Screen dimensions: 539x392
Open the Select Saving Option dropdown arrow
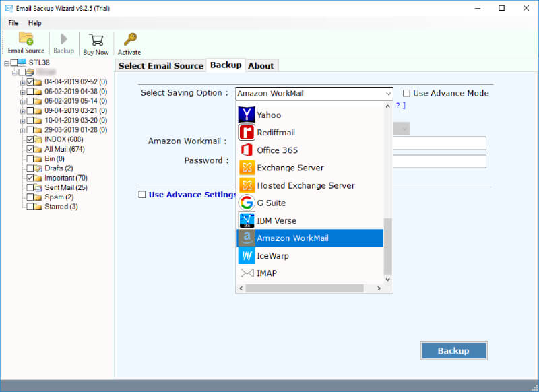tap(387, 93)
